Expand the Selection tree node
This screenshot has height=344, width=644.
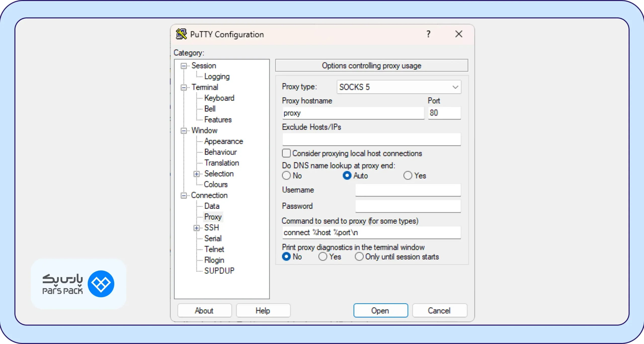[x=197, y=174]
